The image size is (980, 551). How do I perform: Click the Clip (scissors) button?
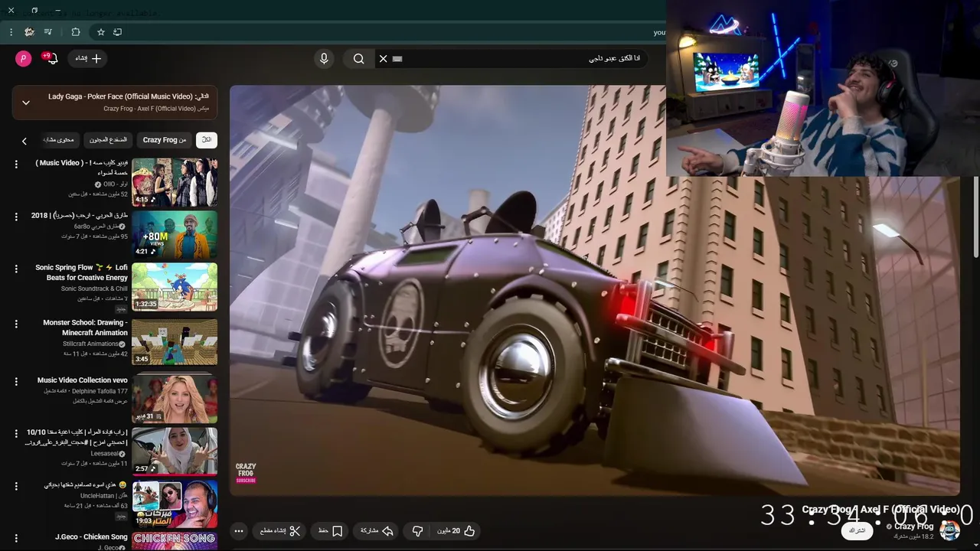tap(280, 531)
